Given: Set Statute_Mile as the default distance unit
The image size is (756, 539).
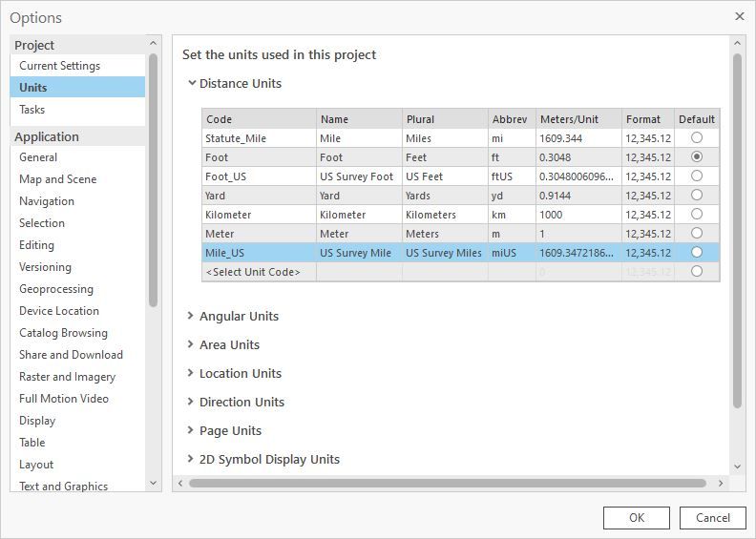Looking at the screenshot, I should tap(696, 137).
